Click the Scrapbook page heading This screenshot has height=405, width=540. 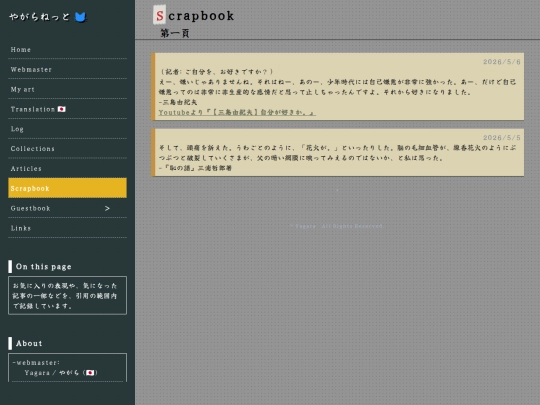pyautogui.click(x=194, y=15)
